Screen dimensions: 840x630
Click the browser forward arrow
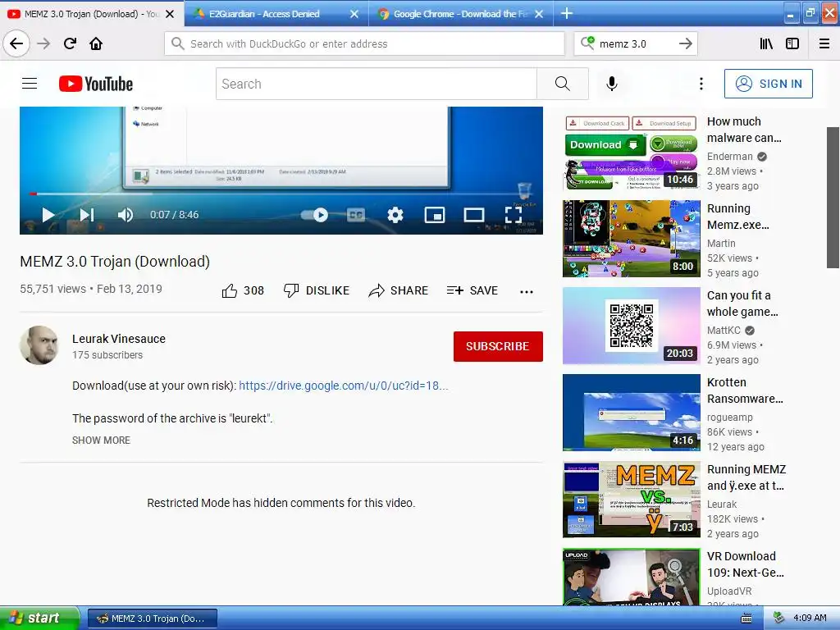pos(44,43)
